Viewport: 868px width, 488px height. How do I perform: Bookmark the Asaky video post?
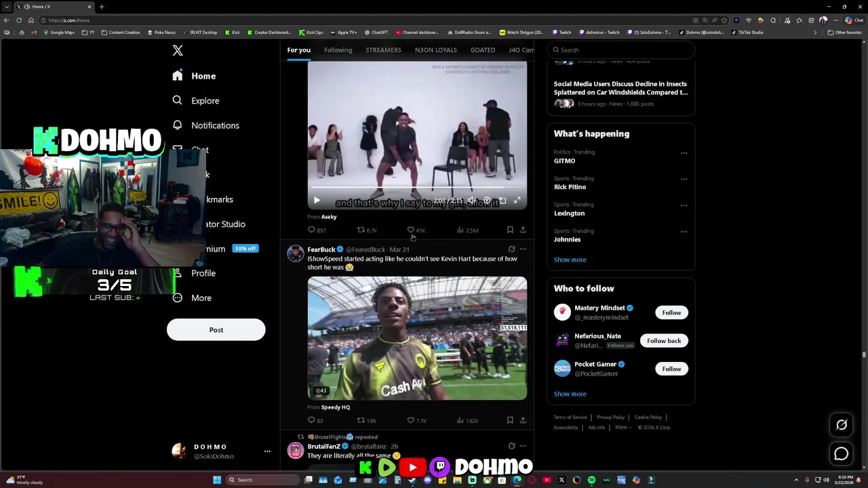[x=510, y=230]
